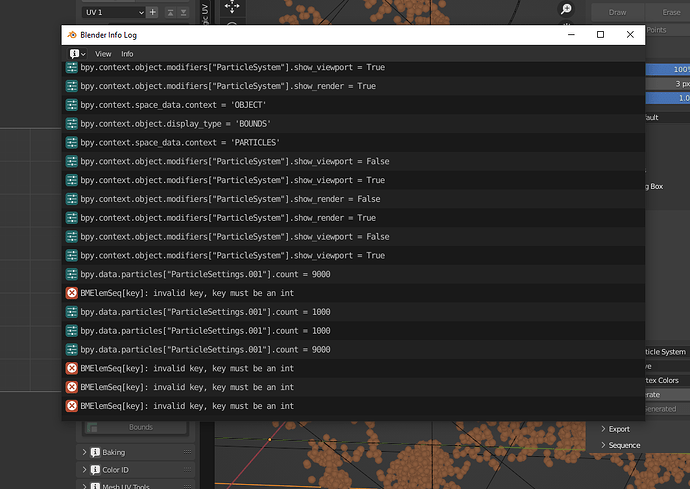Open the Info menu in Info Log
Screen dimensions: 690x489
pos(127,54)
